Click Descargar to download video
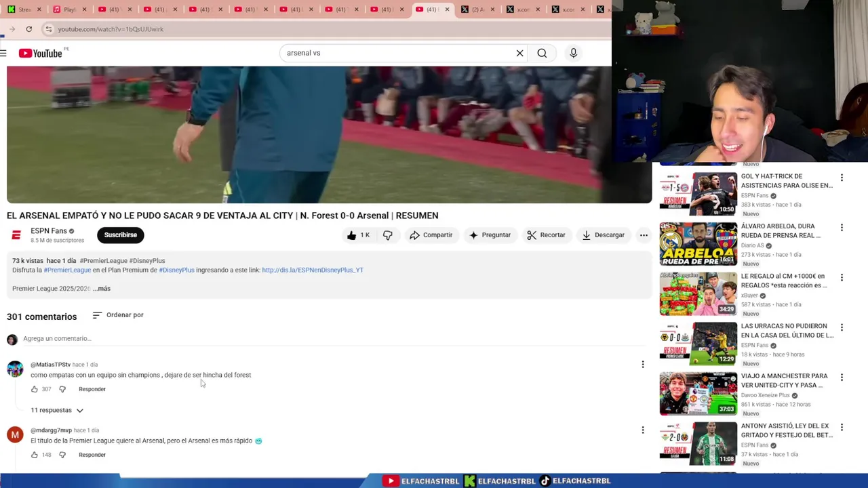 tap(603, 235)
